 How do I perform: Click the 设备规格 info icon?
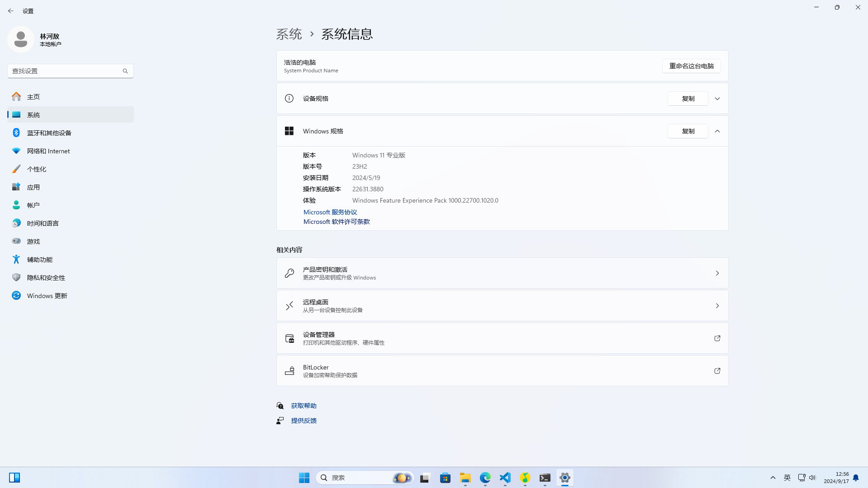289,99
